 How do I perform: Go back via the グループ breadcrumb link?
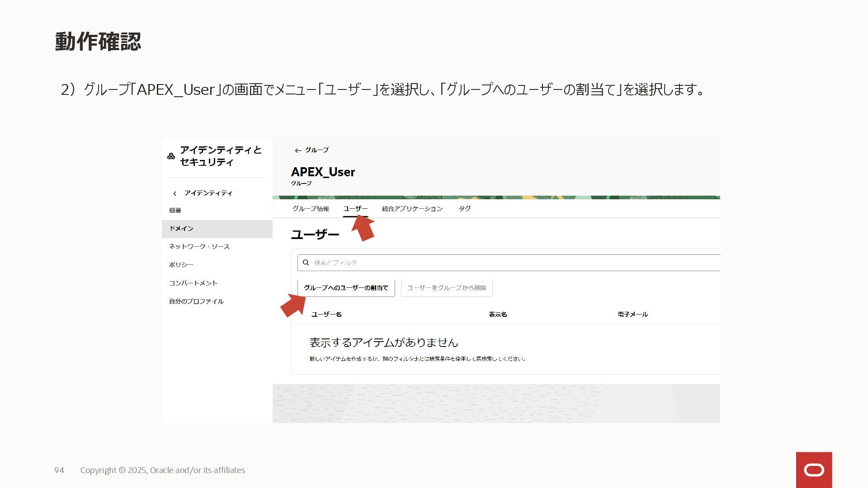coord(316,150)
